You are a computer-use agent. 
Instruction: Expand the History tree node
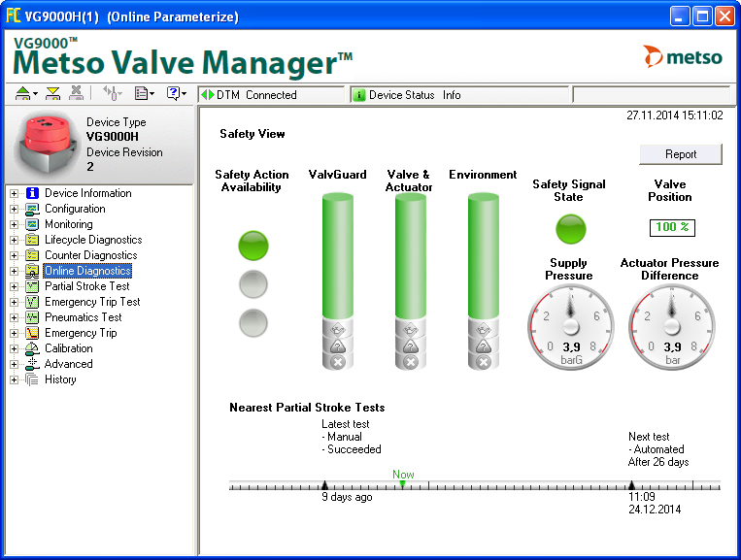point(14,379)
